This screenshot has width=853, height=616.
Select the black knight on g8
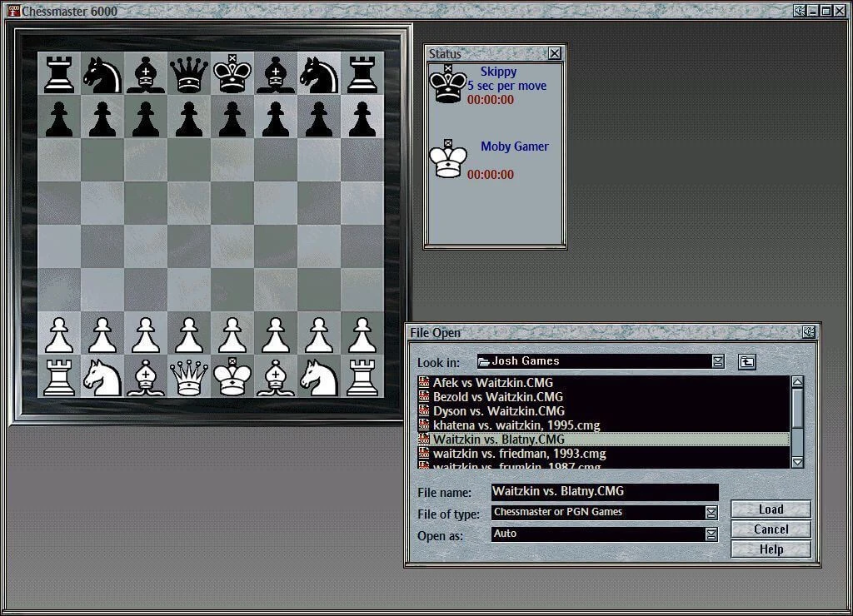319,74
